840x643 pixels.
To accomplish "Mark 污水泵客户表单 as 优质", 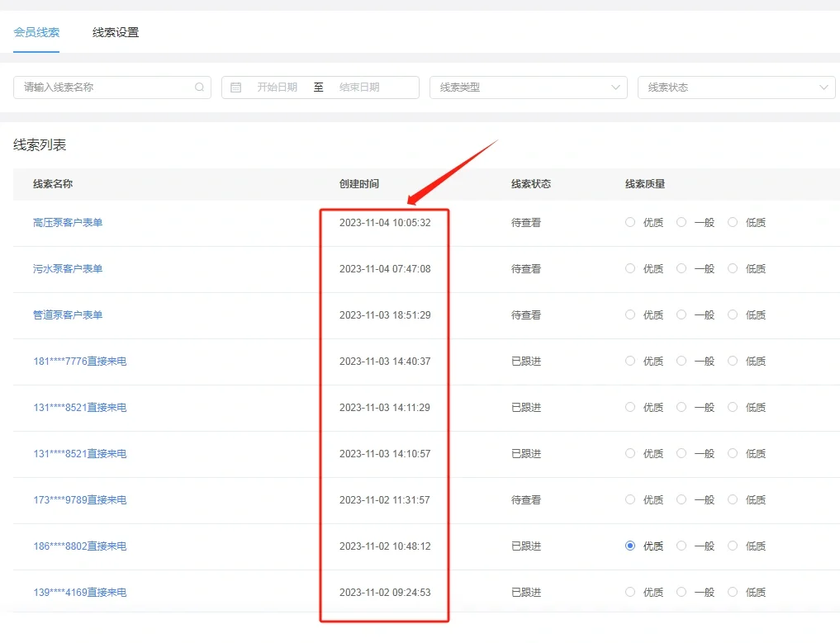I will 630,268.
